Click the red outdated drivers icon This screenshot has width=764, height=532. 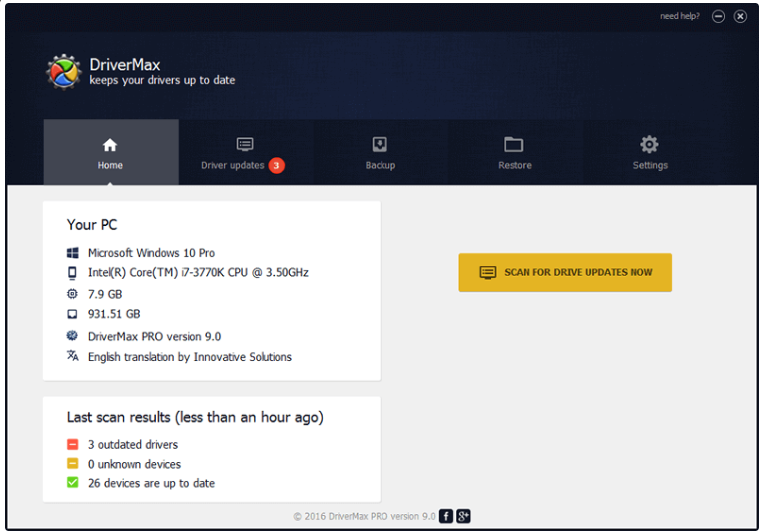coord(73,444)
